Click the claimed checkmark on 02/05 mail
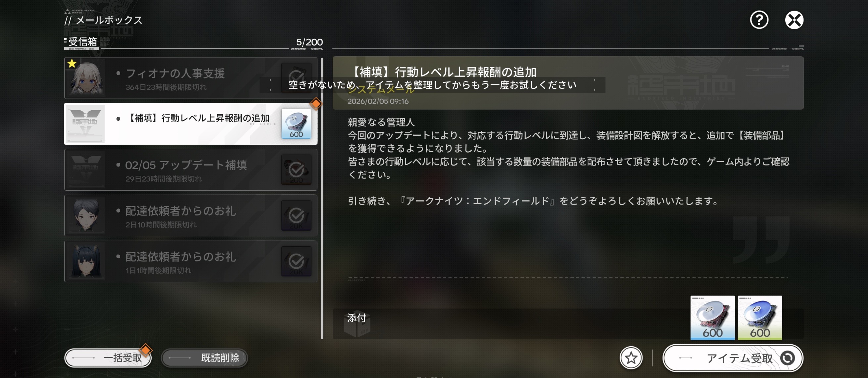868x378 pixels. pyautogui.click(x=296, y=169)
